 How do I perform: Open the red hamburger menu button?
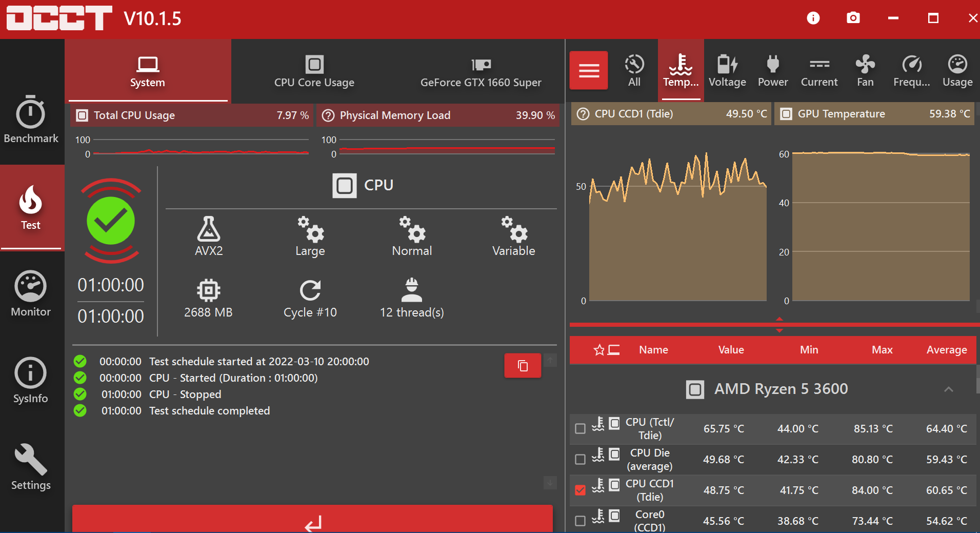(589, 70)
